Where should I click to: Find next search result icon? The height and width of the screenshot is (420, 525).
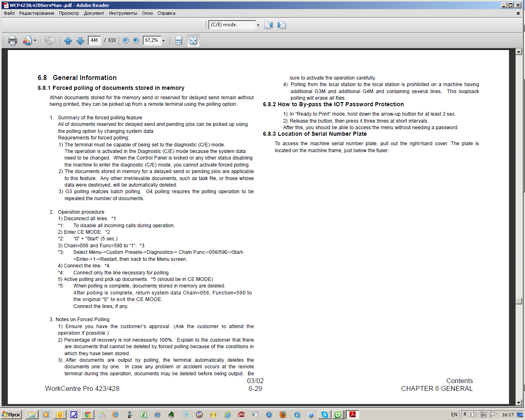click(x=281, y=25)
